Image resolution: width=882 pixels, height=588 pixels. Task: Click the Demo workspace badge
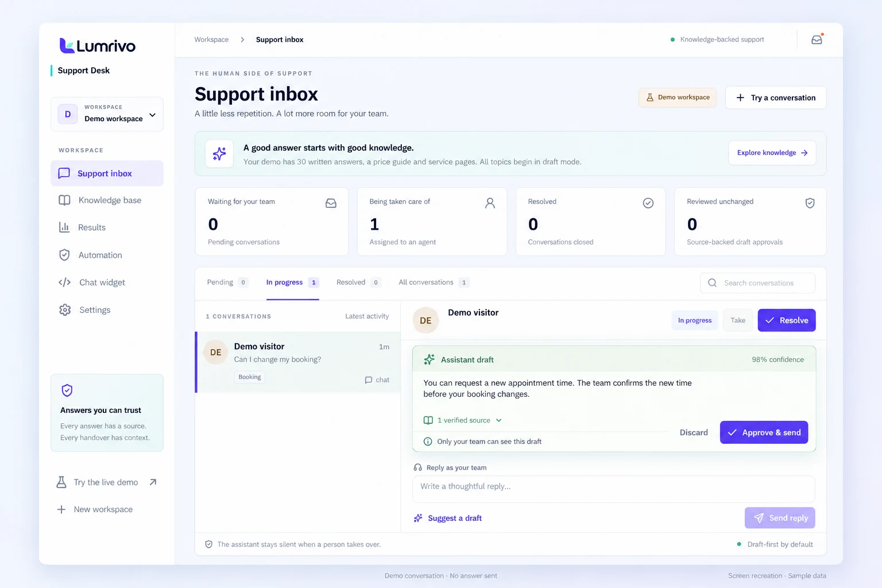(x=678, y=98)
